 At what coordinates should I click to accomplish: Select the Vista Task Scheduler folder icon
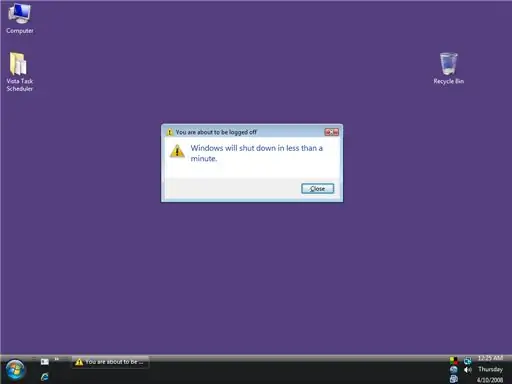19,72
